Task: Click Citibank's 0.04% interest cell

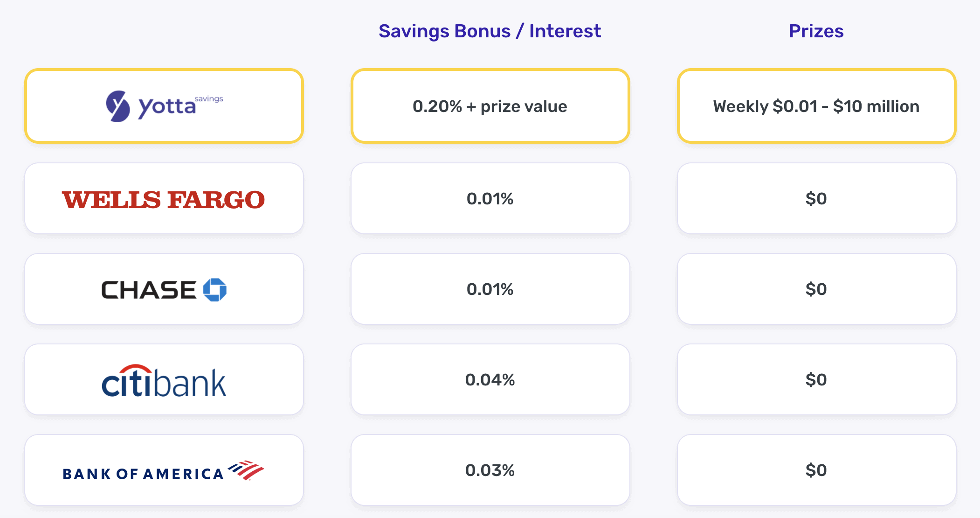Action: [490, 380]
